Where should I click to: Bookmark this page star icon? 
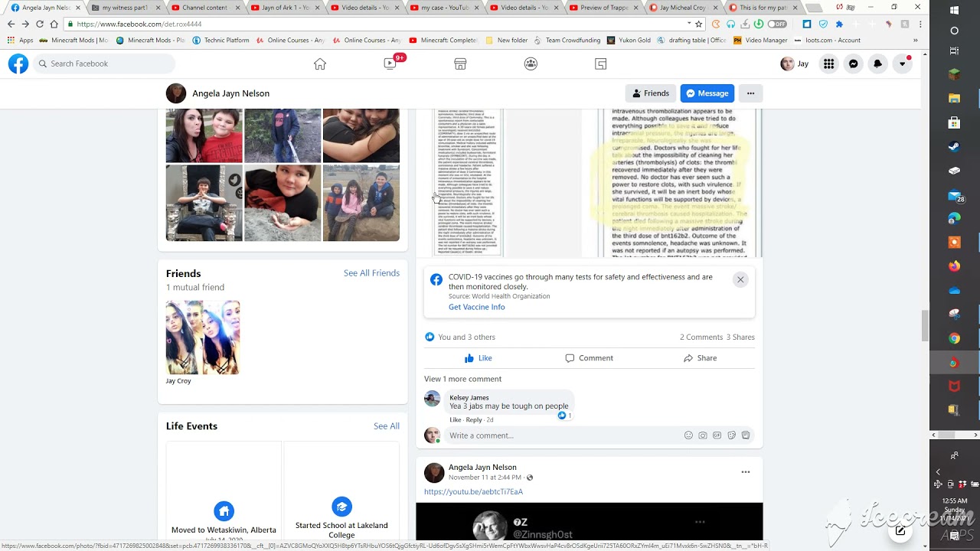(x=698, y=24)
